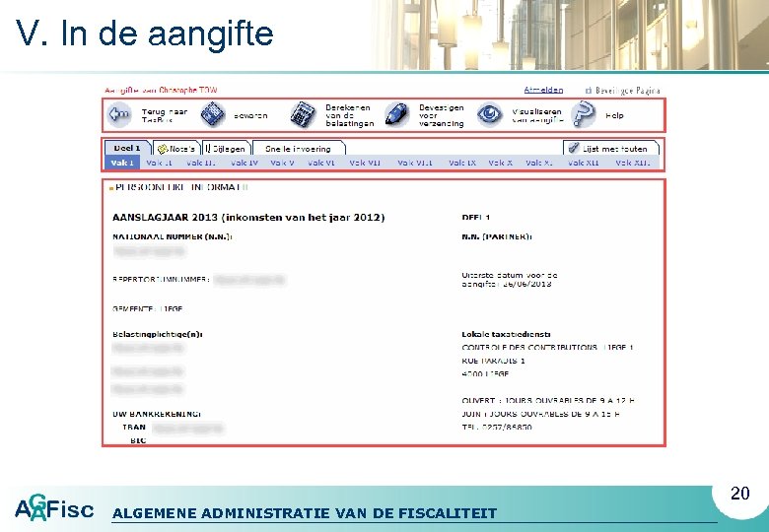Image resolution: width=769 pixels, height=532 pixels.
Task: Go to Vak VI
Action: pyautogui.click(x=321, y=163)
